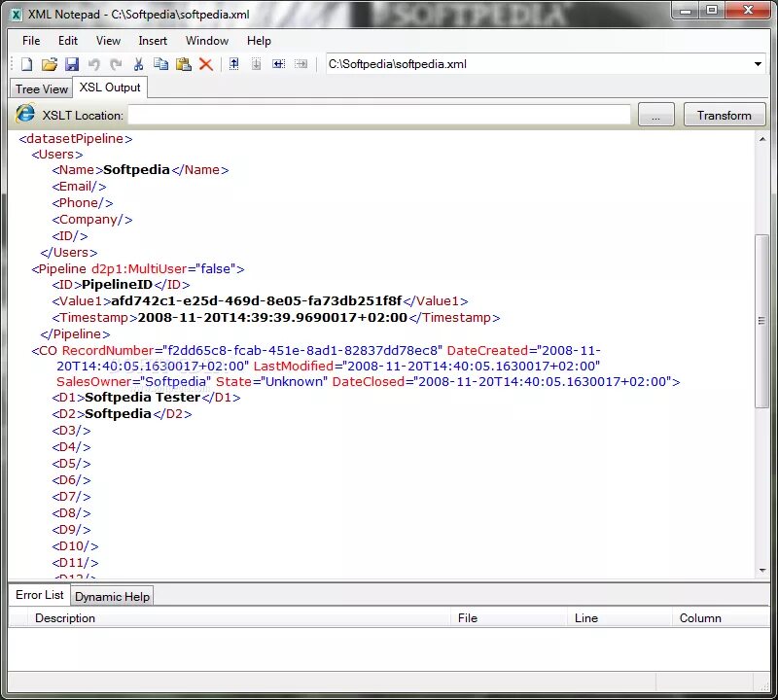Open the Help menu
This screenshot has width=778, height=700.
[x=259, y=41]
